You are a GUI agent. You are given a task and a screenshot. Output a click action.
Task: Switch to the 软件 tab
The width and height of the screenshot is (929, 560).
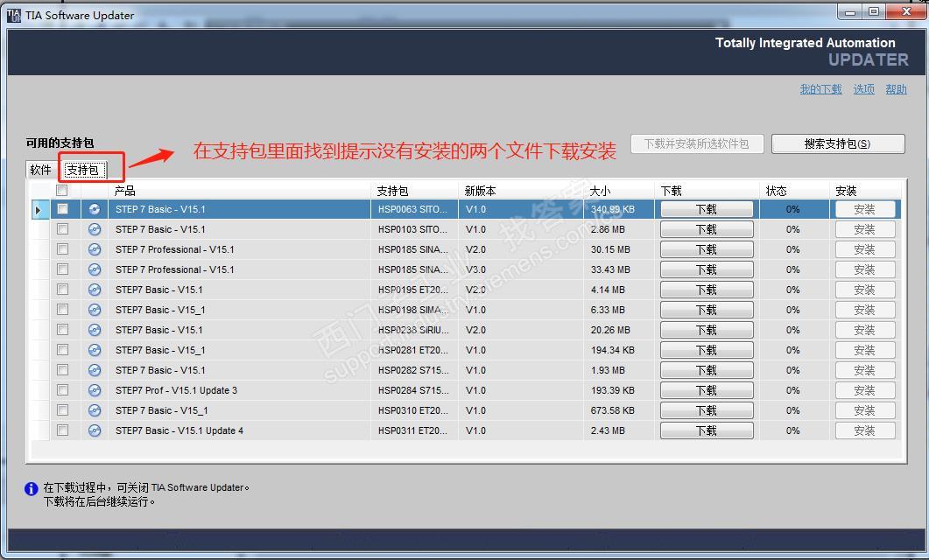point(41,170)
